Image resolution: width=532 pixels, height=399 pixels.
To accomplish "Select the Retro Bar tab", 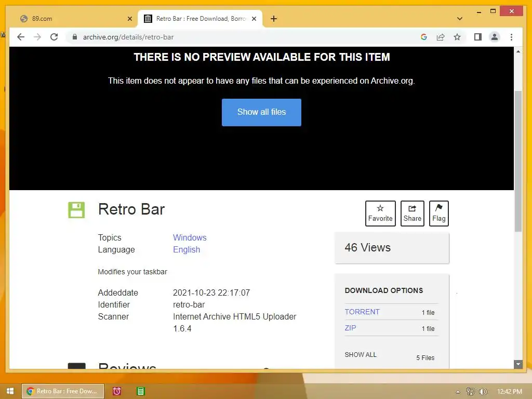I will (200, 19).
